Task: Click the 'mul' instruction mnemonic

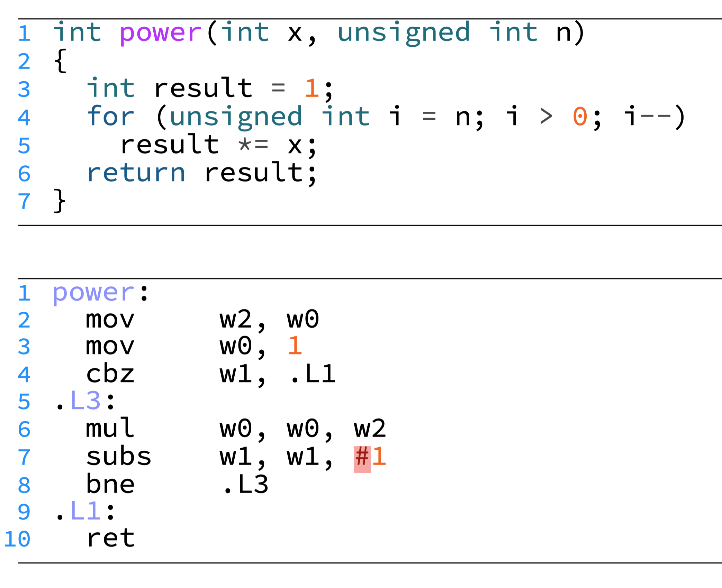Action: [110, 429]
